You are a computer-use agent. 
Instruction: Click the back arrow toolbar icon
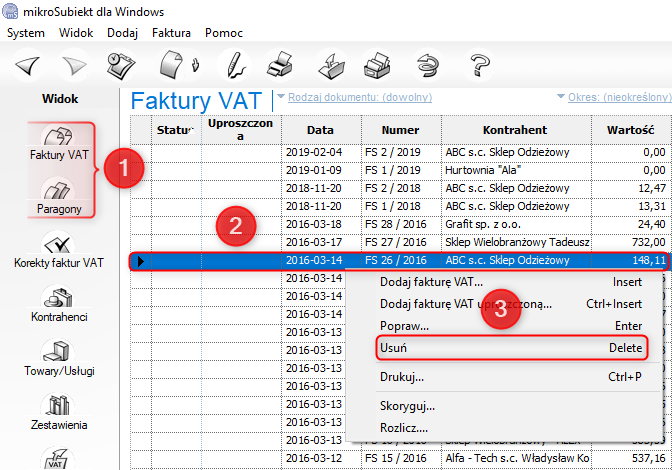coord(28,66)
